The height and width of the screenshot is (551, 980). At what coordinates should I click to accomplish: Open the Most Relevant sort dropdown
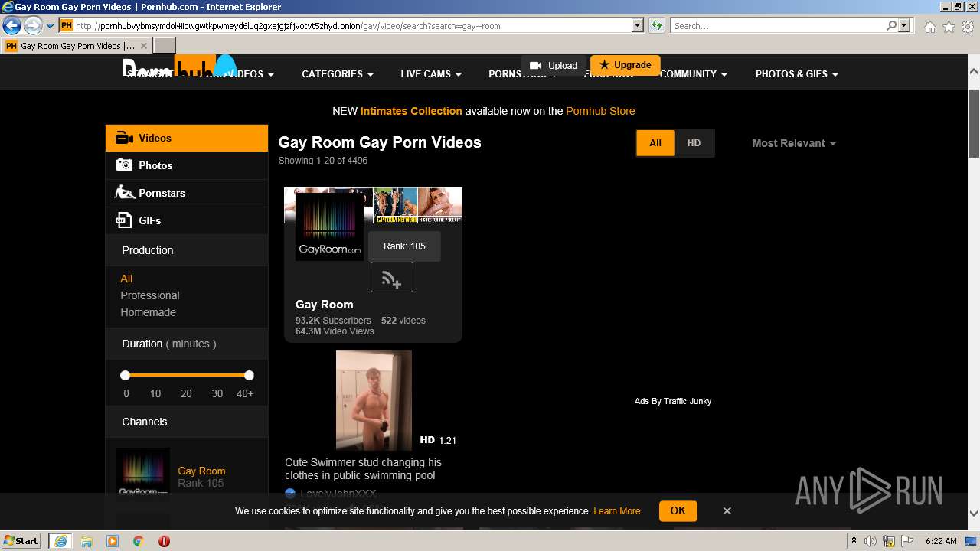(794, 143)
